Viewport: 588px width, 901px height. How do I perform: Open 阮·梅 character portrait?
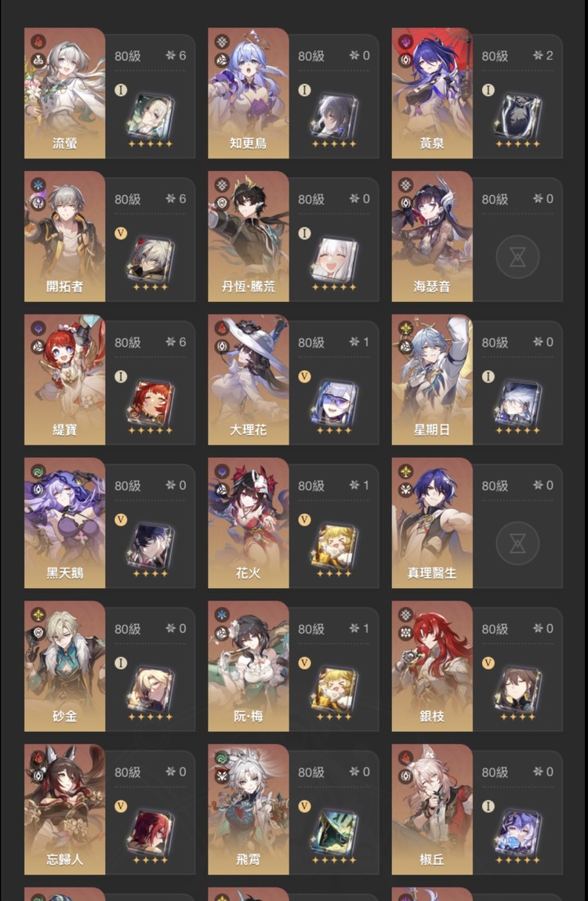[249, 666]
